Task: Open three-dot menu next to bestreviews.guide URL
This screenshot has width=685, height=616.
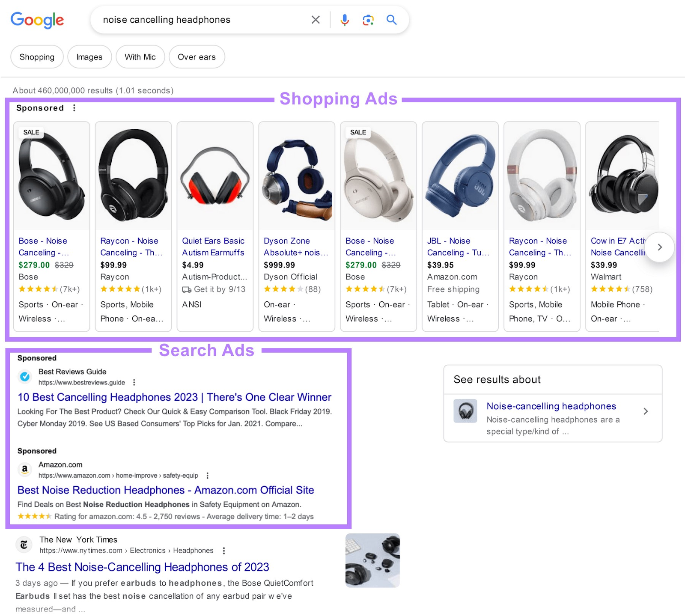Action: point(134,382)
